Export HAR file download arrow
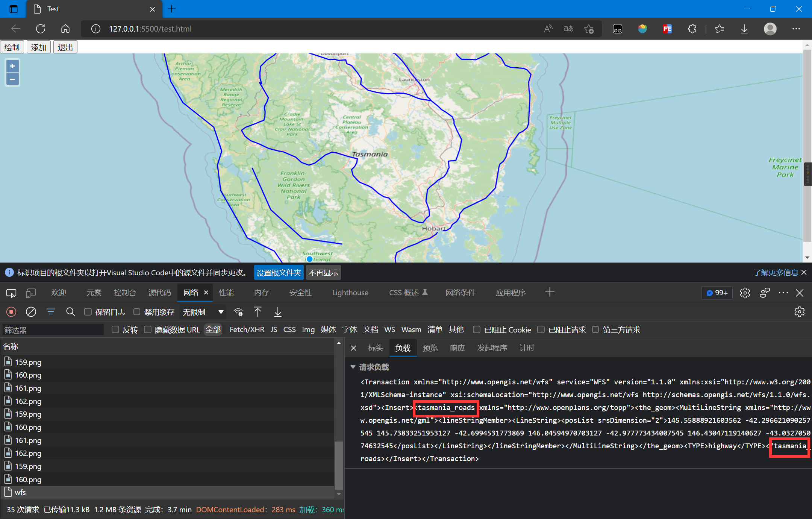Image resolution: width=812 pixels, height=519 pixels. tap(278, 312)
